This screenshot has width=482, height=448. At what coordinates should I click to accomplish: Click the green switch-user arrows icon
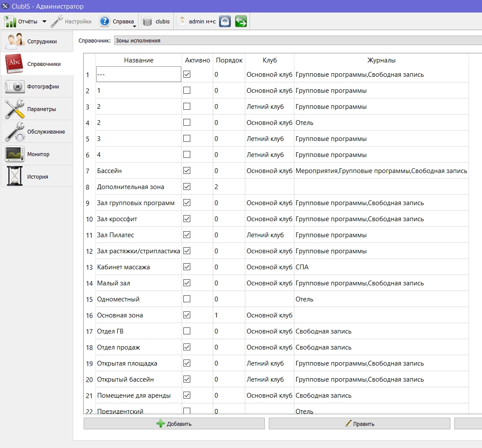tap(241, 22)
